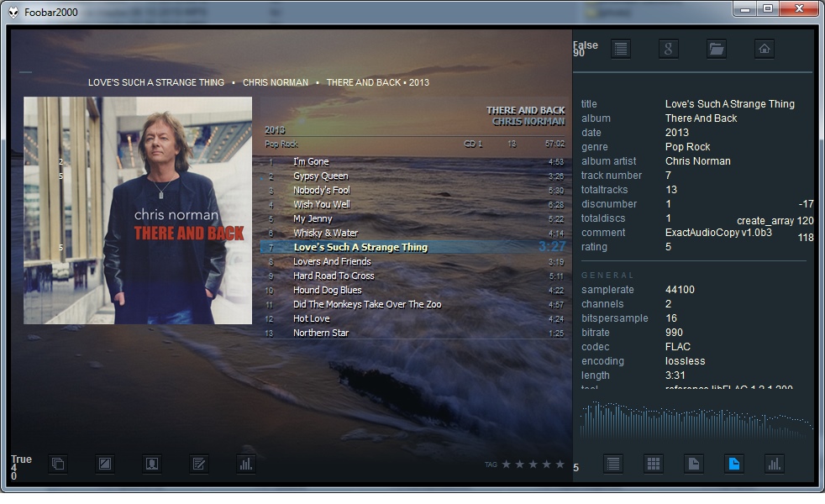Click the grid view icon at bottom right
Viewport: 825px width, 504px height.
tap(654, 464)
